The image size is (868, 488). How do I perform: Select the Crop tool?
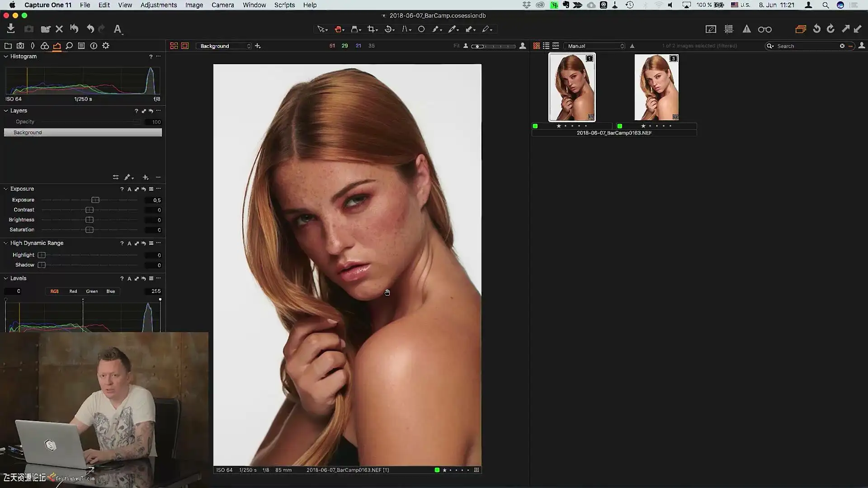point(371,29)
